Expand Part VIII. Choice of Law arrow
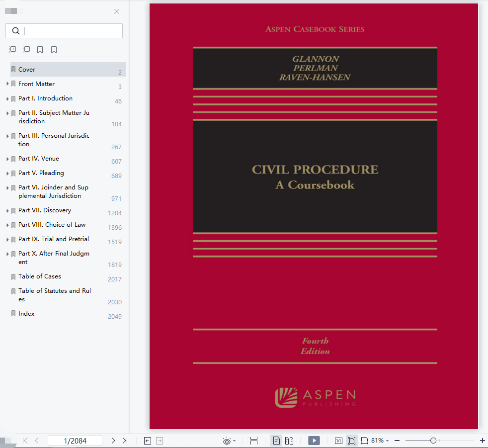Screen dimensions: 488x448 pos(7,225)
